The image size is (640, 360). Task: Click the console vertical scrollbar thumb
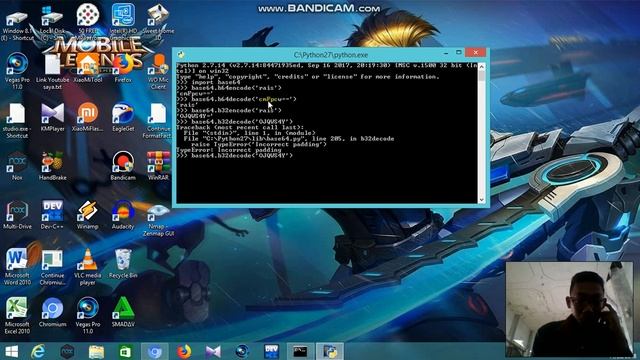click(x=482, y=76)
